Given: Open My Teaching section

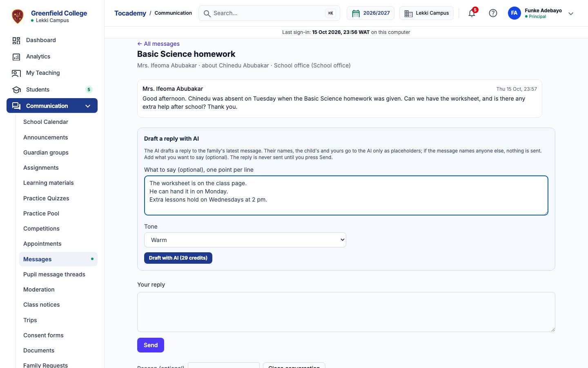Looking at the screenshot, I should pos(52,73).
